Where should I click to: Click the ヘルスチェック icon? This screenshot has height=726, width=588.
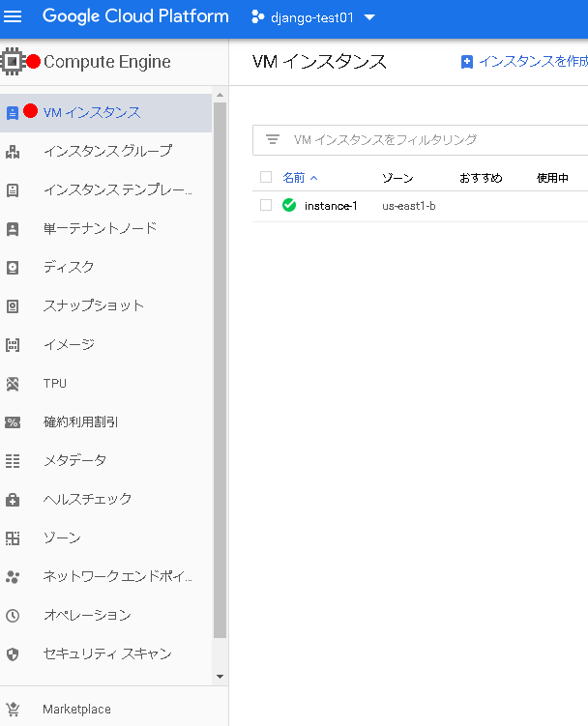(x=13, y=500)
